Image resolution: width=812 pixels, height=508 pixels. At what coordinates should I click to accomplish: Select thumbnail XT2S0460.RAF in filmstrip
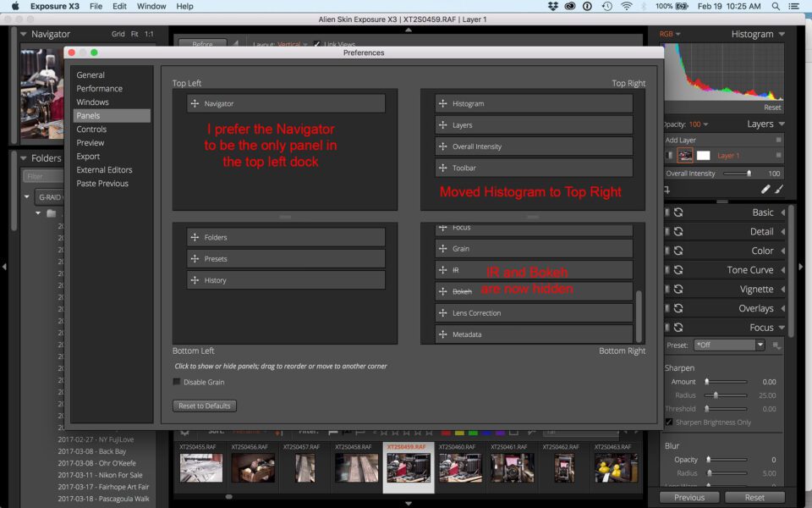coord(460,467)
